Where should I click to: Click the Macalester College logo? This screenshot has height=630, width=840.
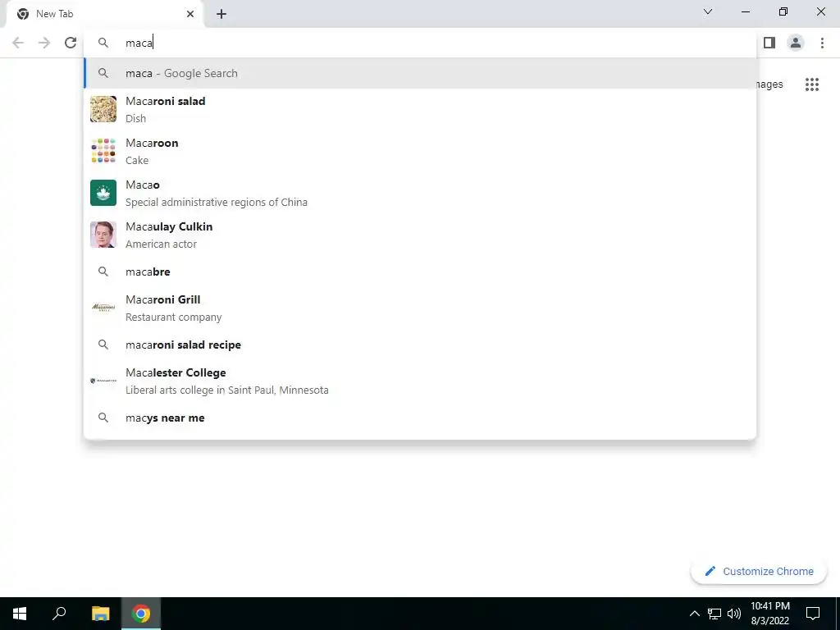coord(103,381)
